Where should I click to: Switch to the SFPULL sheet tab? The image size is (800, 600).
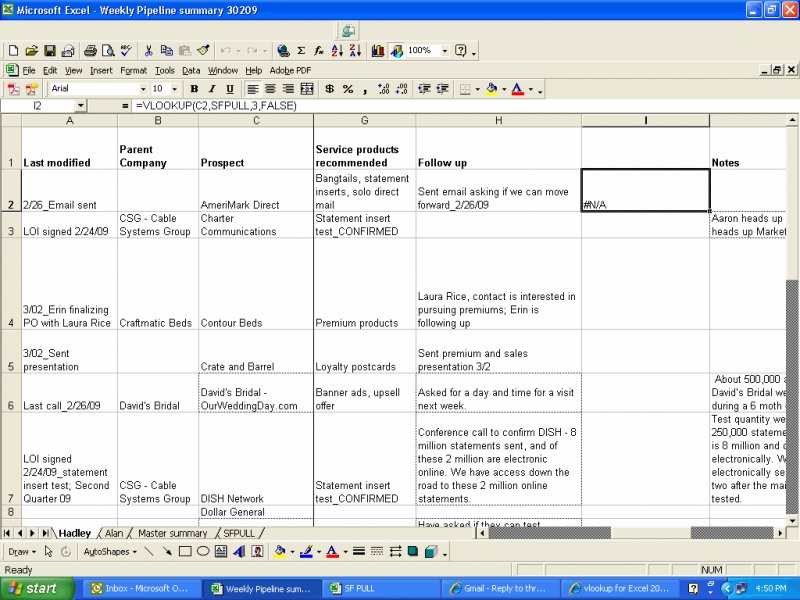[x=239, y=533]
